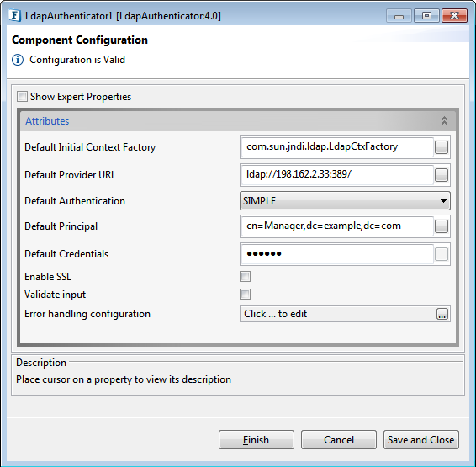Click the Default Credentials password field
The image size is (476, 467).
pyautogui.click(x=337, y=254)
